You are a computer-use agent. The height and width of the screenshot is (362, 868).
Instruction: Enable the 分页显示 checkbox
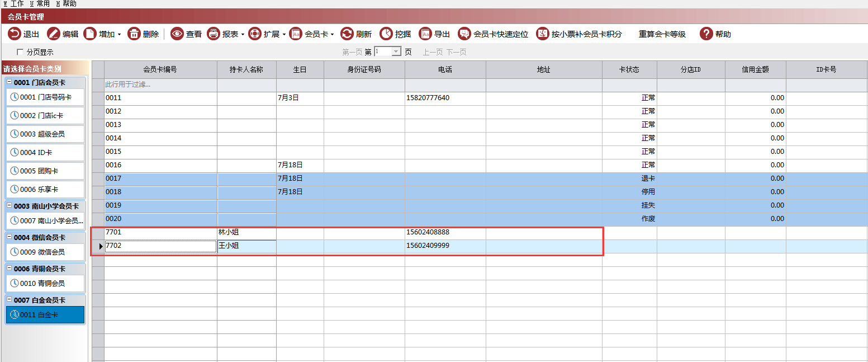click(21, 52)
